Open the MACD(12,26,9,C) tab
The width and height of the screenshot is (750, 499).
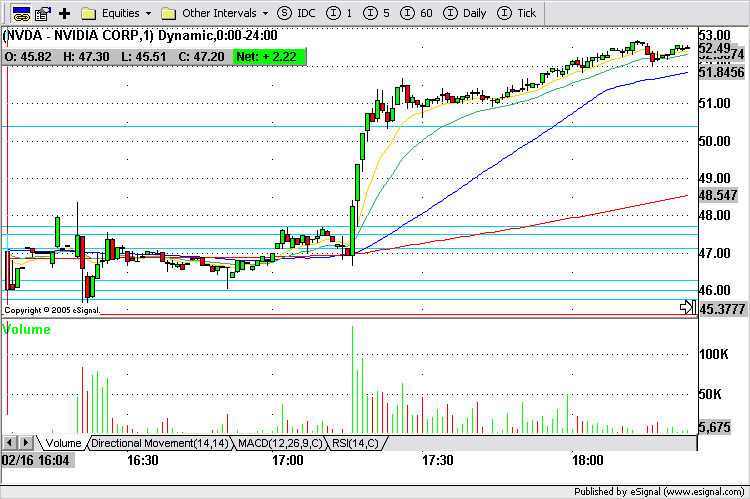280,443
